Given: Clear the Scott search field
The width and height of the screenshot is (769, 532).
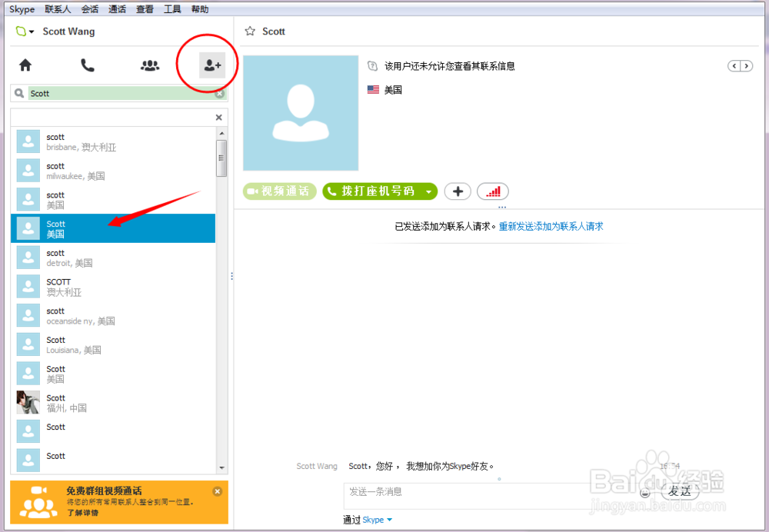Looking at the screenshot, I should (219, 93).
